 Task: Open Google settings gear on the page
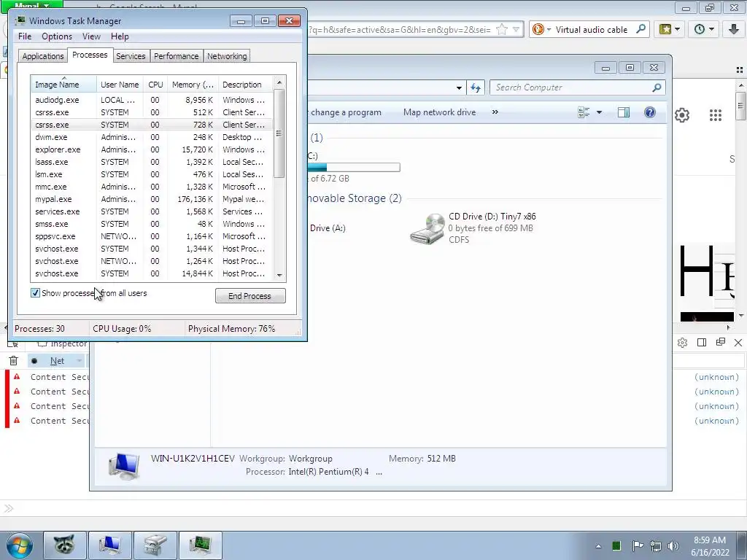[x=682, y=114]
